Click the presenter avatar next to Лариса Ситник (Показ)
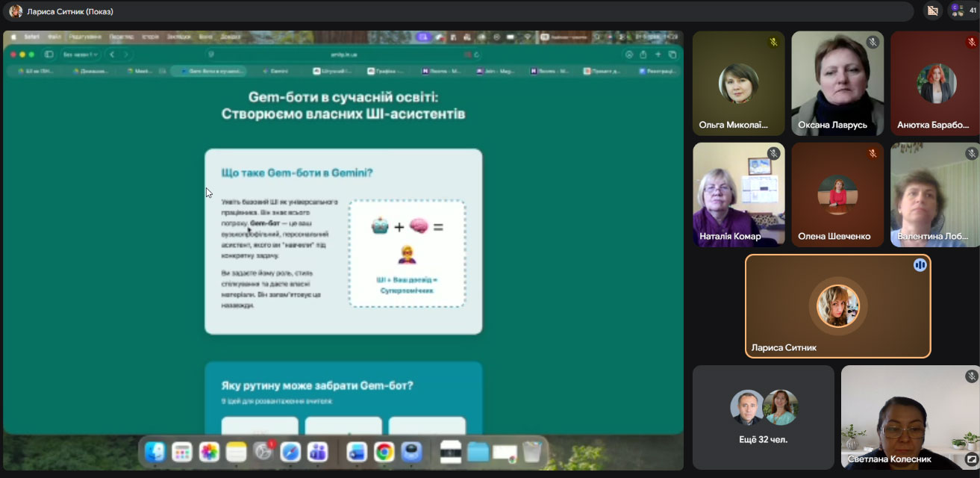Image resolution: width=980 pixels, height=478 pixels. (x=16, y=11)
